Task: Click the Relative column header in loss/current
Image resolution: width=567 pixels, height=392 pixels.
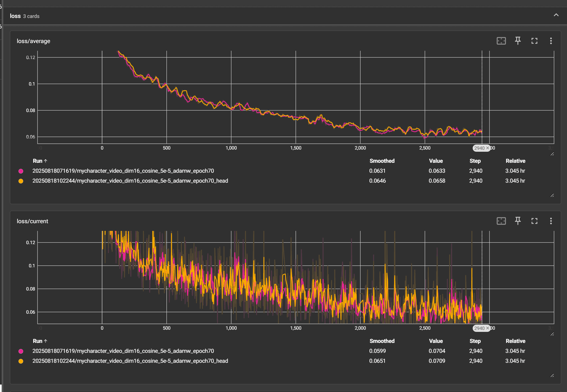Action: 515,341
